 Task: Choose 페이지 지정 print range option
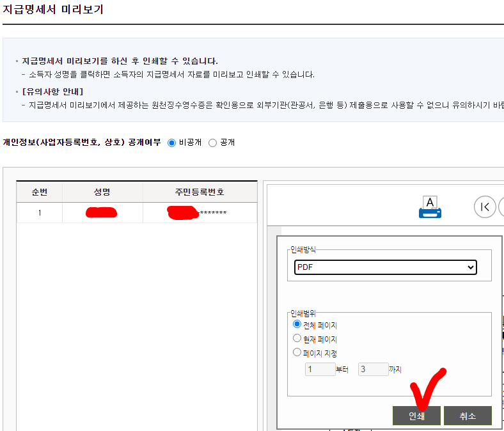pos(297,352)
